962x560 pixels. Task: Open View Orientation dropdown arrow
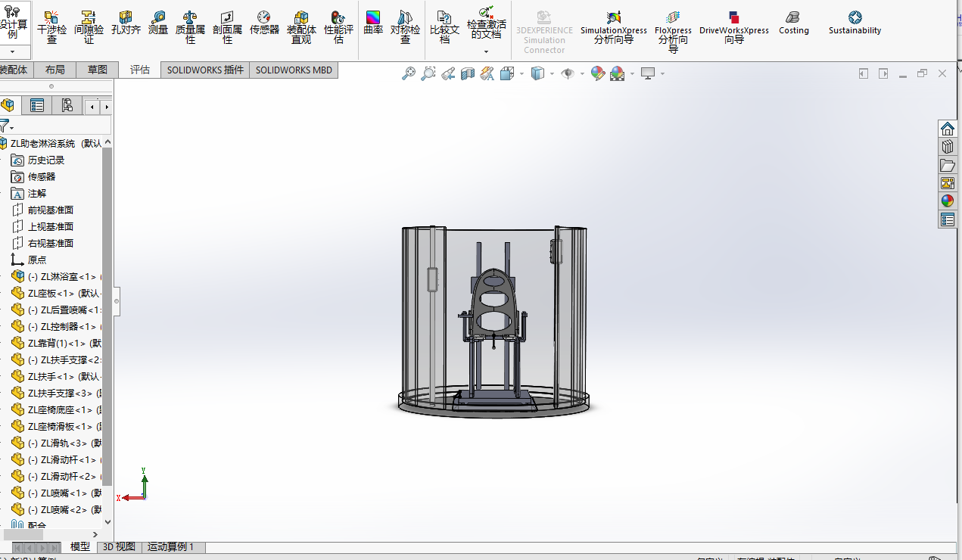[x=521, y=73]
